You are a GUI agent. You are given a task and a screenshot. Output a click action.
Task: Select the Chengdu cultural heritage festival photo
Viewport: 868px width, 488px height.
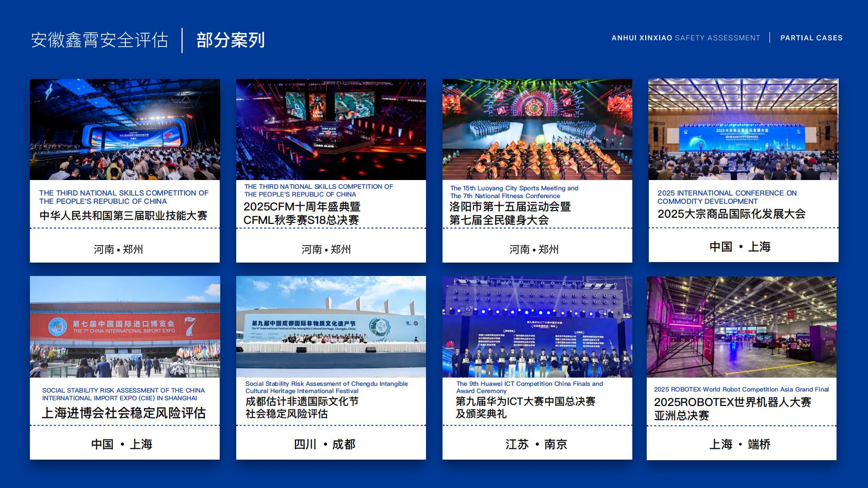coord(331,327)
